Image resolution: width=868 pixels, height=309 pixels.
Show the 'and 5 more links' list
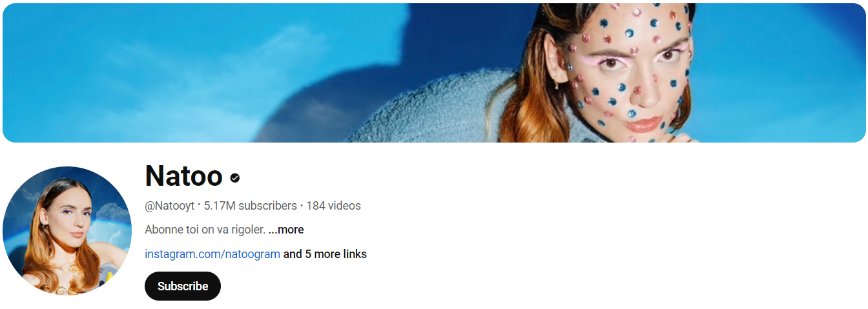pyautogui.click(x=325, y=254)
